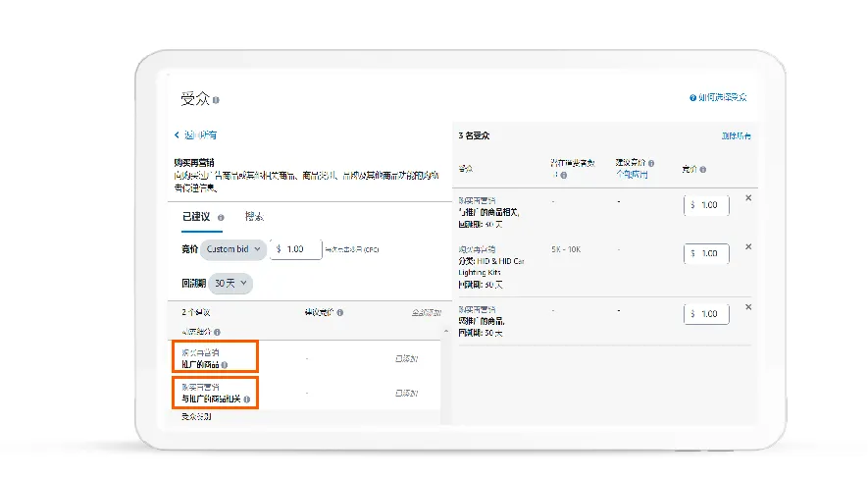Click info icon next to 推广的商品
868x479 pixels.
click(x=225, y=365)
